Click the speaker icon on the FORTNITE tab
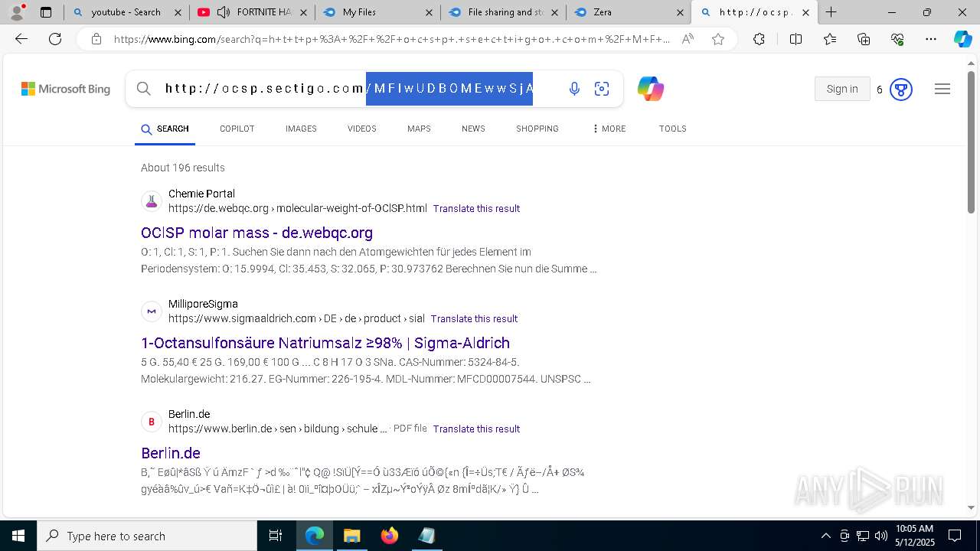The width and height of the screenshot is (980, 551). (x=223, y=12)
